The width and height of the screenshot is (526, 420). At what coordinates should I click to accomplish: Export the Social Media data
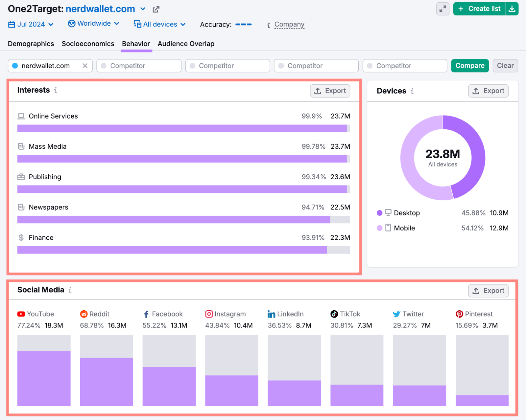(x=488, y=290)
